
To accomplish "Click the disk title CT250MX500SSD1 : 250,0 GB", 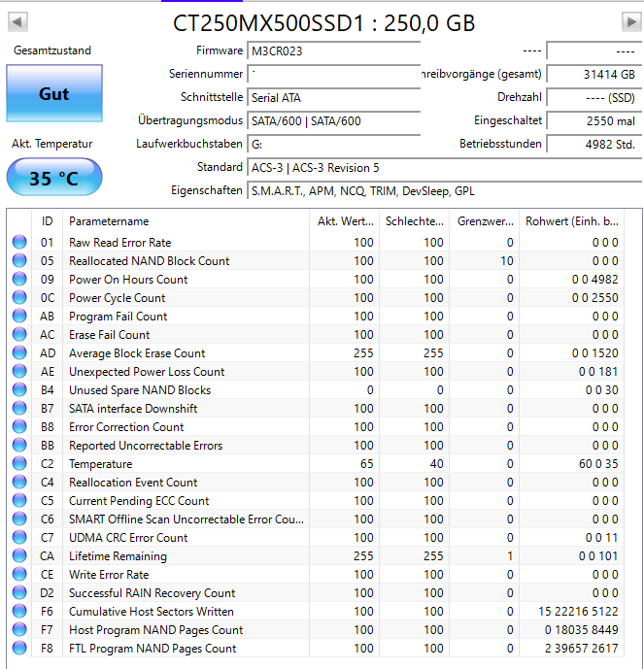I will click(x=323, y=22).
